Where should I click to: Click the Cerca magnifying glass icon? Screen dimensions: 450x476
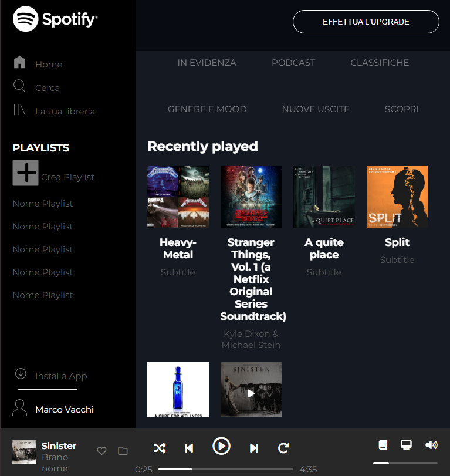click(19, 86)
